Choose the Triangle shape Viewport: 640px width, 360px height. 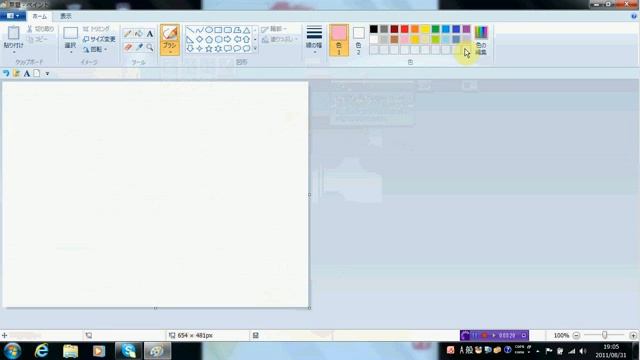[247, 30]
